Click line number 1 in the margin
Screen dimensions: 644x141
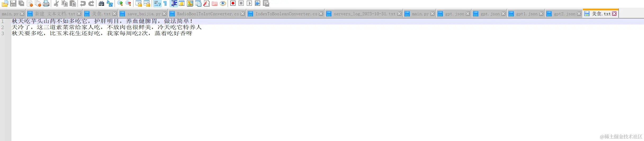3,21
